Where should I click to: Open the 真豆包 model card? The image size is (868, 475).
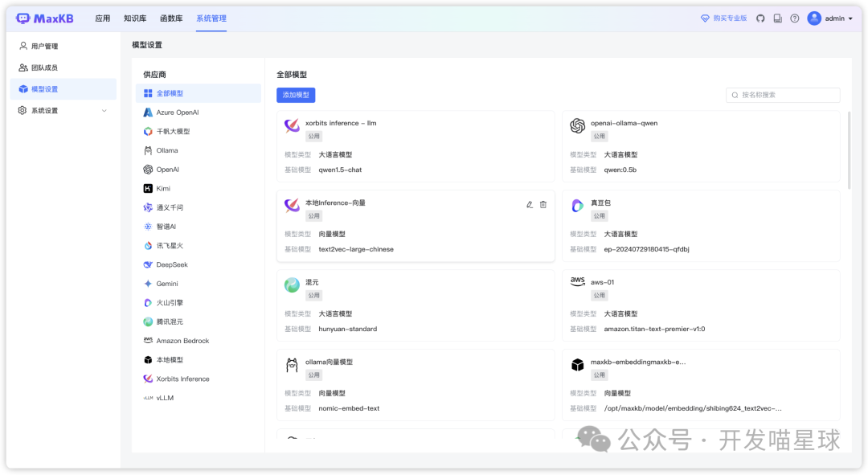coord(701,226)
